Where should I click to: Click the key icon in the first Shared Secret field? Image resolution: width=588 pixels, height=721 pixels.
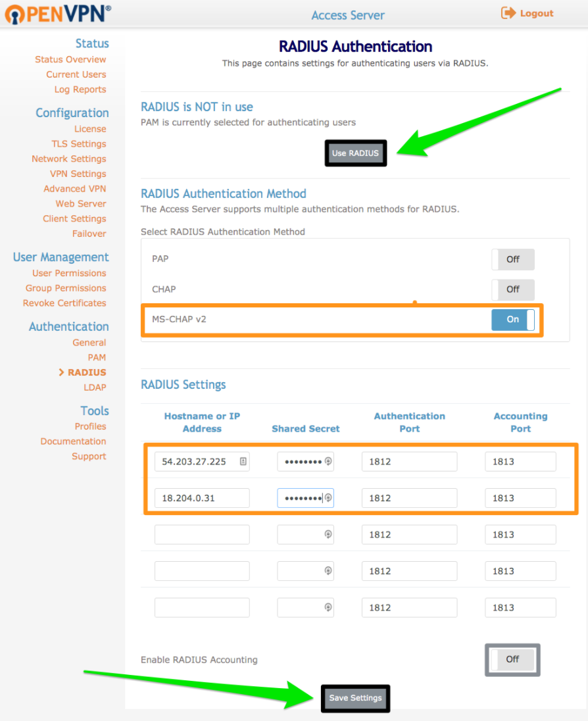[328, 461]
